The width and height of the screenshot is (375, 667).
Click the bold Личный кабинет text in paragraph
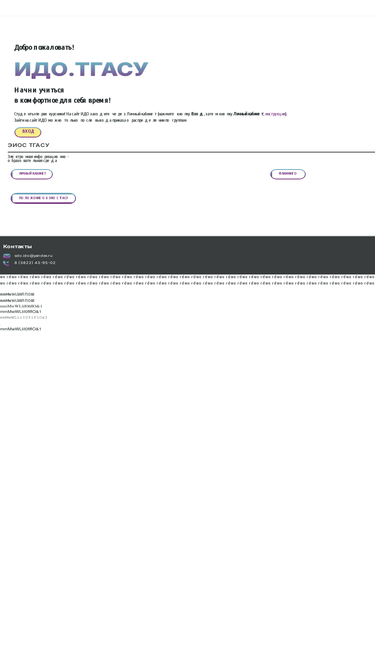pyautogui.click(x=247, y=114)
